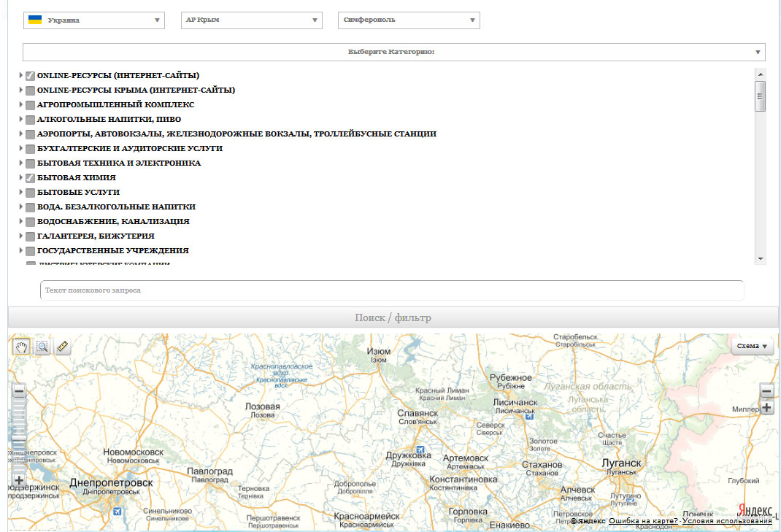
Task: Click the right-side map plus button
Action: click(766, 407)
